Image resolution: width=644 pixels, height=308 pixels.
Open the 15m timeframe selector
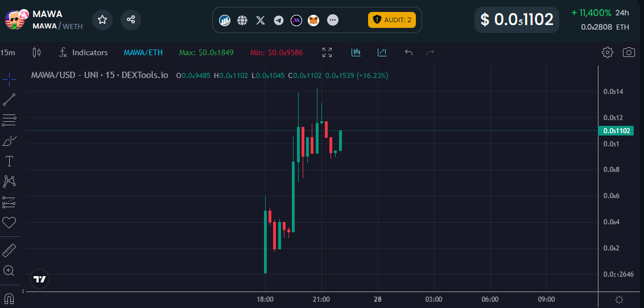tap(8, 52)
